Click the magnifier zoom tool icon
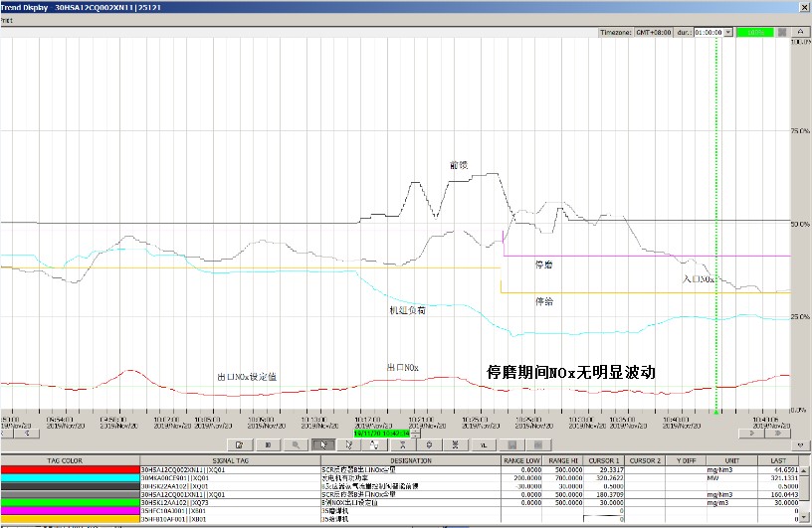The height and width of the screenshot is (528, 812). click(296, 444)
